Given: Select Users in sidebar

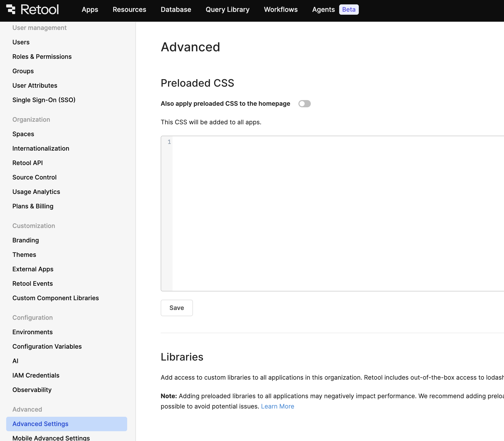Looking at the screenshot, I should point(21,42).
